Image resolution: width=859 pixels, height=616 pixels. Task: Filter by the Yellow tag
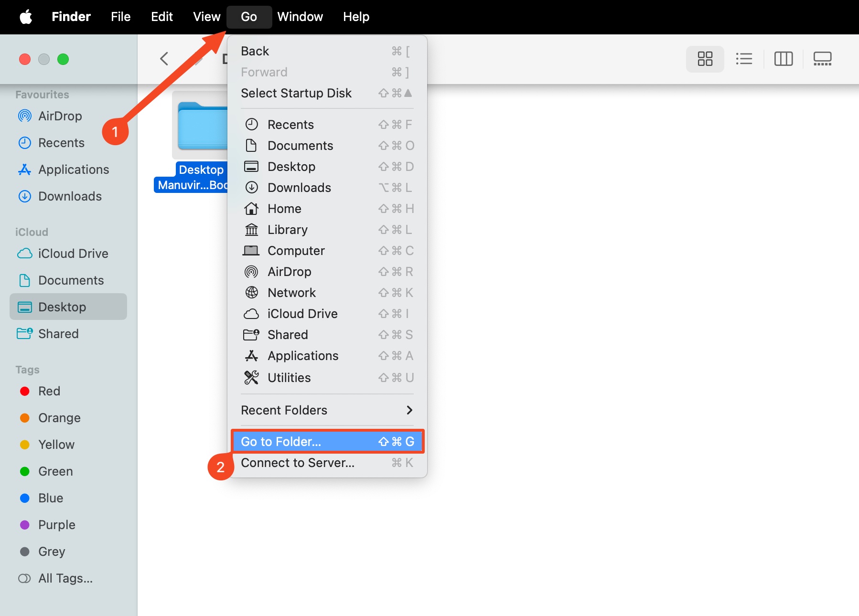tap(68, 445)
